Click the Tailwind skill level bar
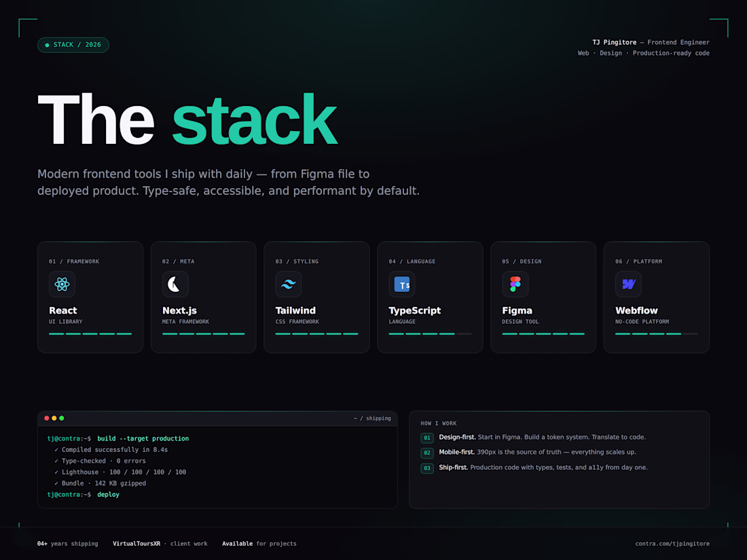This screenshot has width=747, height=560. coord(317,334)
